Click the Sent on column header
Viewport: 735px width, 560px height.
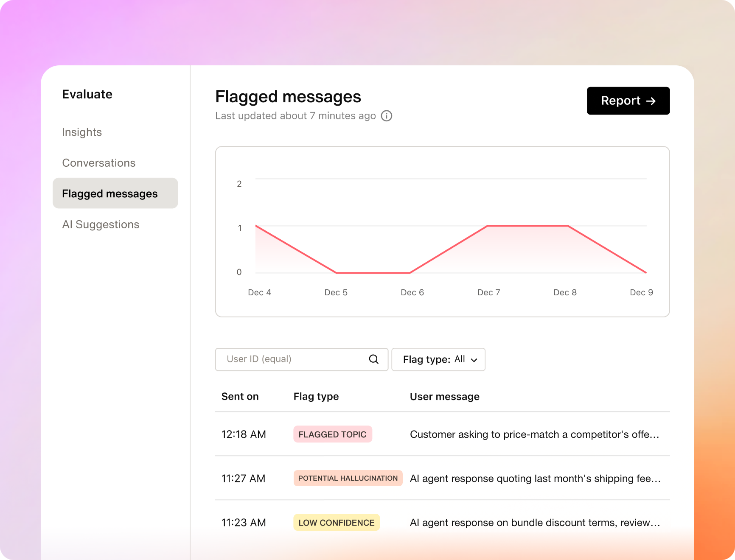pyautogui.click(x=240, y=397)
